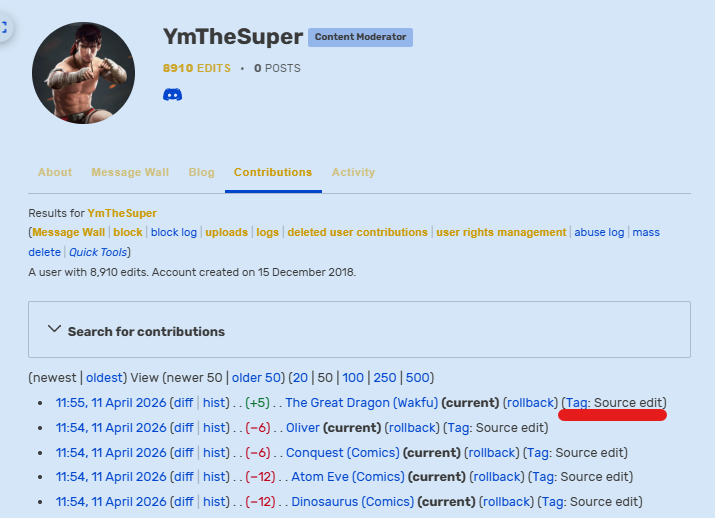Open the uploads link
The image size is (715, 518).
(227, 233)
